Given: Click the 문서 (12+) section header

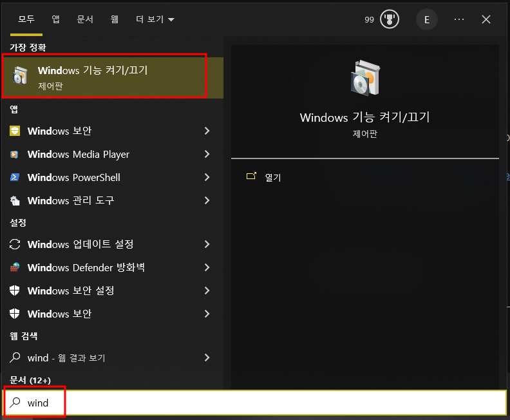Looking at the screenshot, I should 30,379.
